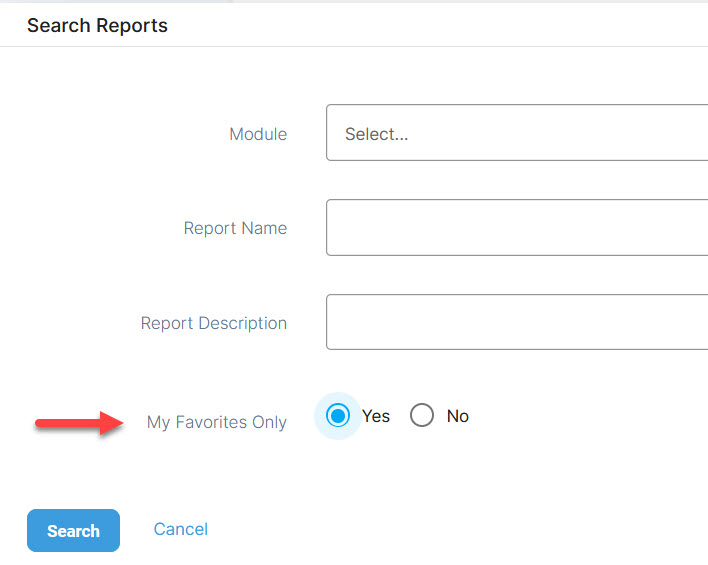Open the Module dropdown
The width and height of the screenshot is (708, 565).
[516, 133]
